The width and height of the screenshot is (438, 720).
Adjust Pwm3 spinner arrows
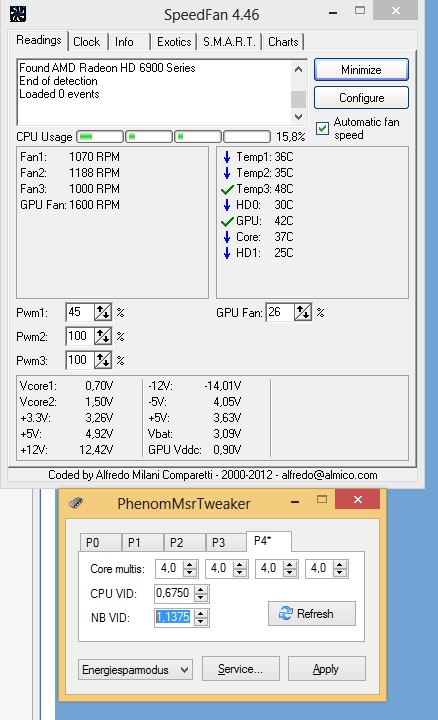coord(103,360)
